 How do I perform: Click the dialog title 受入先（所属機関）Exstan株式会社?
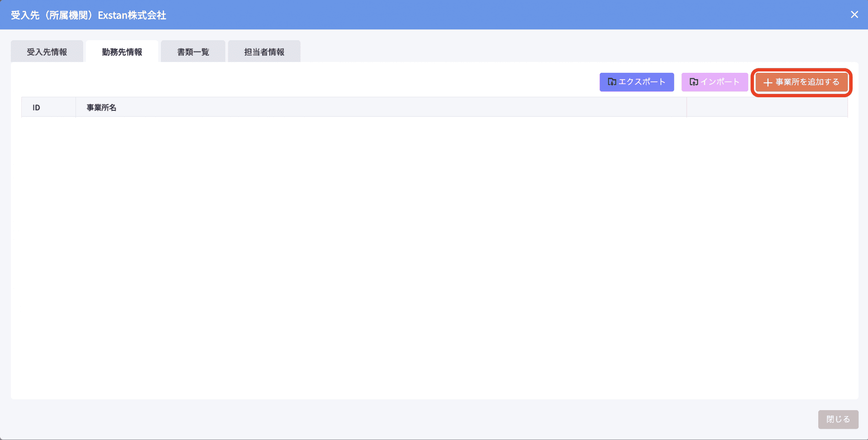89,15
